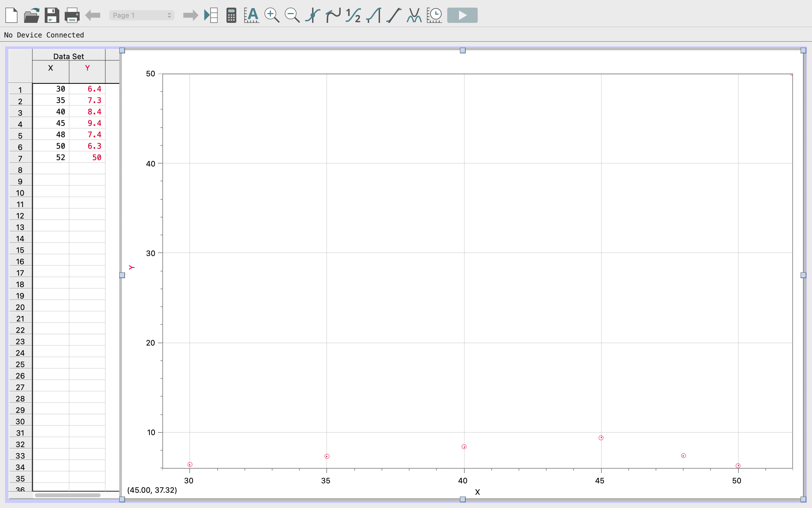The image size is (812, 508).
Task: Click the Autoscale graph icon
Action: [251, 15]
